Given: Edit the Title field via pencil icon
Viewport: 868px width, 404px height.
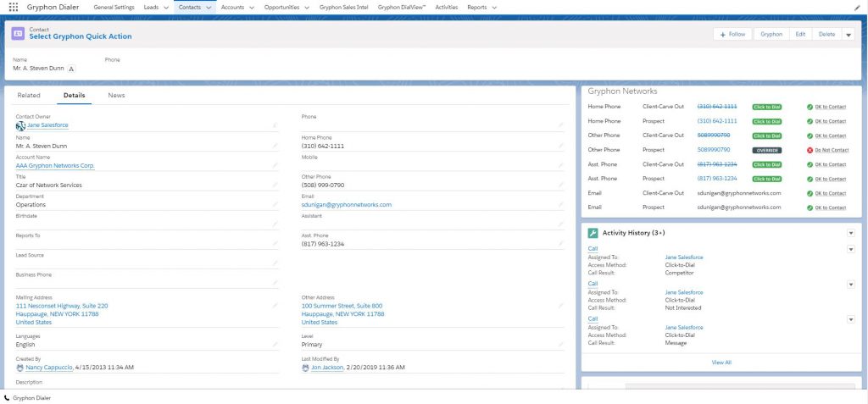Looking at the screenshot, I should click(x=275, y=185).
